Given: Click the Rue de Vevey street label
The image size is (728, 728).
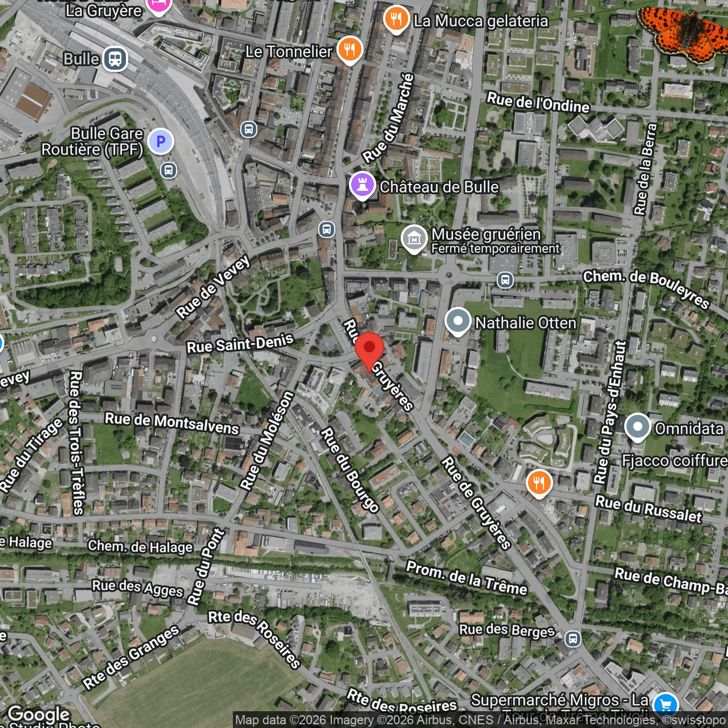Looking at the screenshot, I should [213, 287].
